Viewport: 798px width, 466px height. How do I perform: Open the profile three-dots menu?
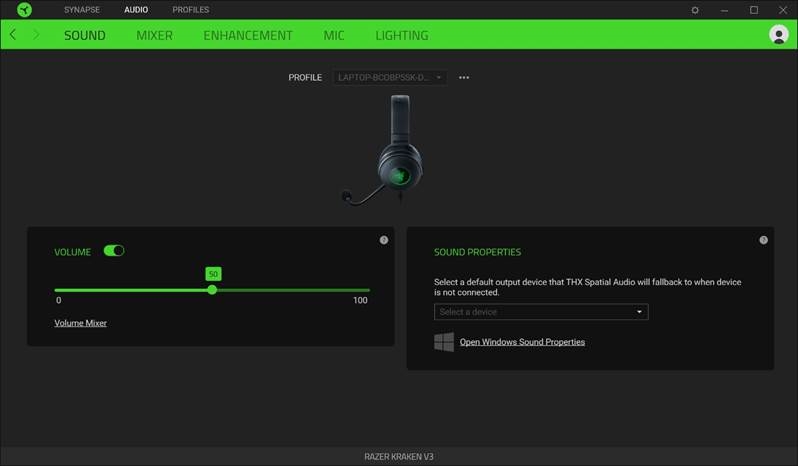[x=464, y=77]
